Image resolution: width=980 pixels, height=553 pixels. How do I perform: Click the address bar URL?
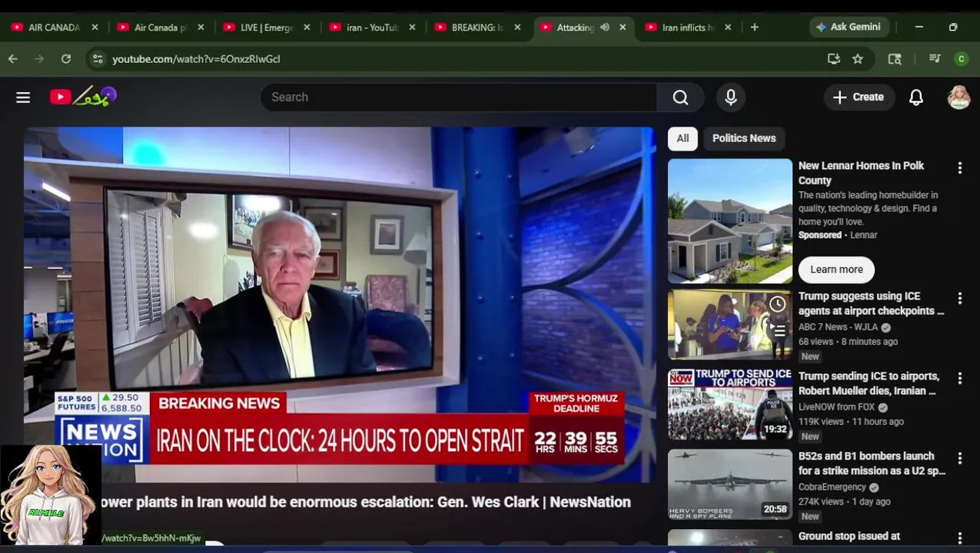196,58
